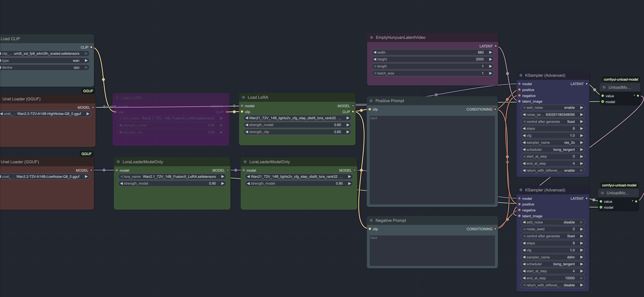Click the first LoraLoaderModelOnly node title
Screen dimensions: 644x297
[x=142, y=162]
